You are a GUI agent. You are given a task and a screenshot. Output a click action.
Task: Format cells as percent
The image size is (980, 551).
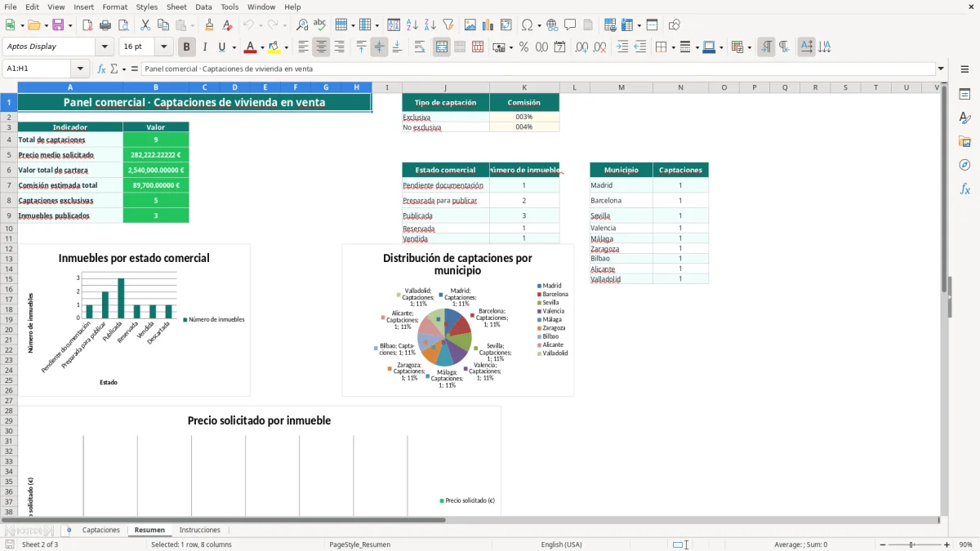pos(523,47)
